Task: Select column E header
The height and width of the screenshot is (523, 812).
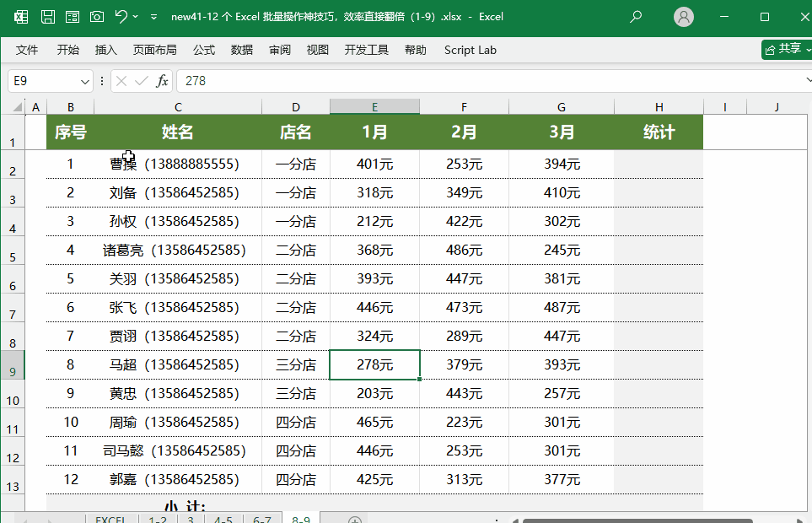Action: 374,107
